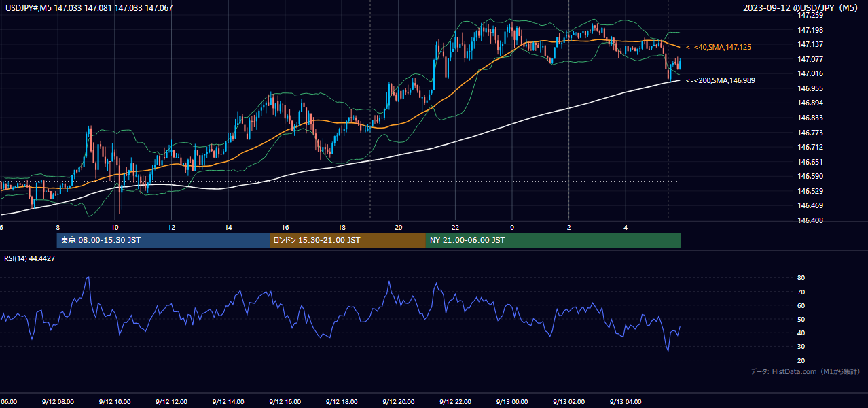Click price axis value 146.955
Screen dimensions: 868x408
(810, 88)
